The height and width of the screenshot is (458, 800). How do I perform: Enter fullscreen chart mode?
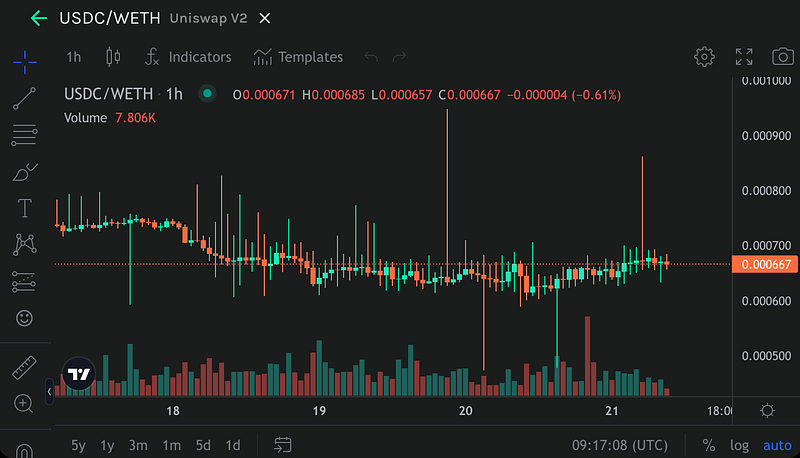pos(744,57)
